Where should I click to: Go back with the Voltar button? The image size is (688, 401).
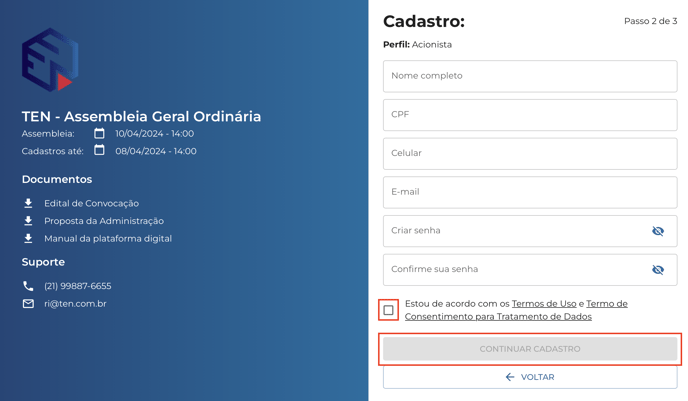[x=530, y=377]
